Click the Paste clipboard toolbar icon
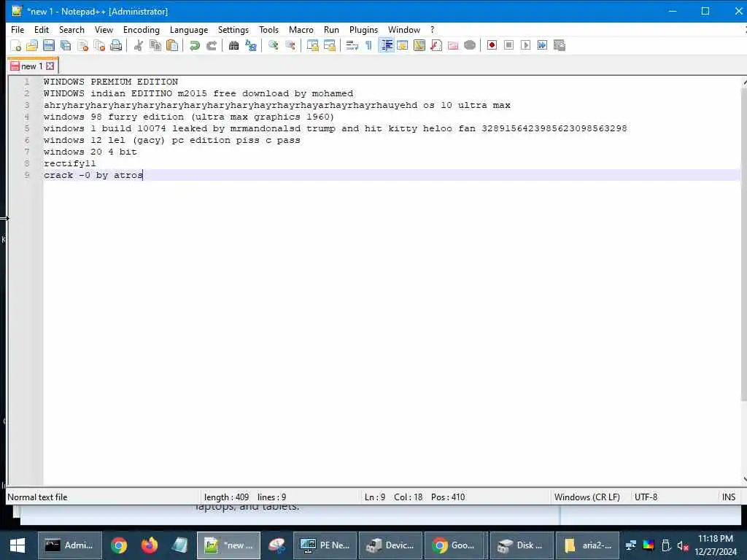The width and height of the screenshot is (747, 560). pos(172,45)
